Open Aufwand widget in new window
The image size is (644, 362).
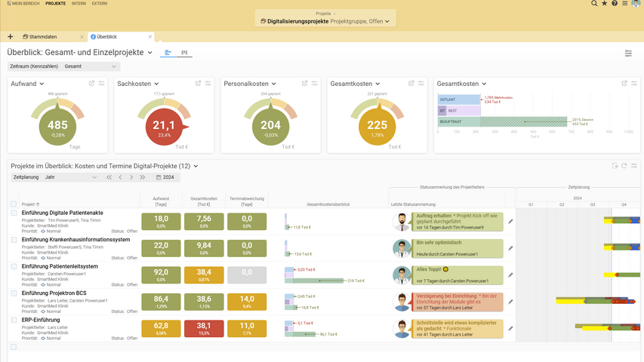(x=92, y=84)
